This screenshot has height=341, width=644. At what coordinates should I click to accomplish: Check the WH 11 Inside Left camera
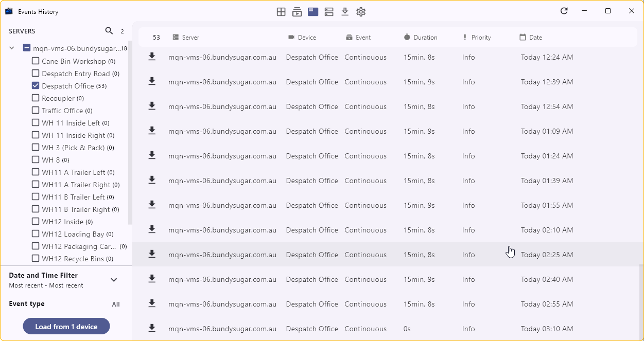(x=36, y=122)
